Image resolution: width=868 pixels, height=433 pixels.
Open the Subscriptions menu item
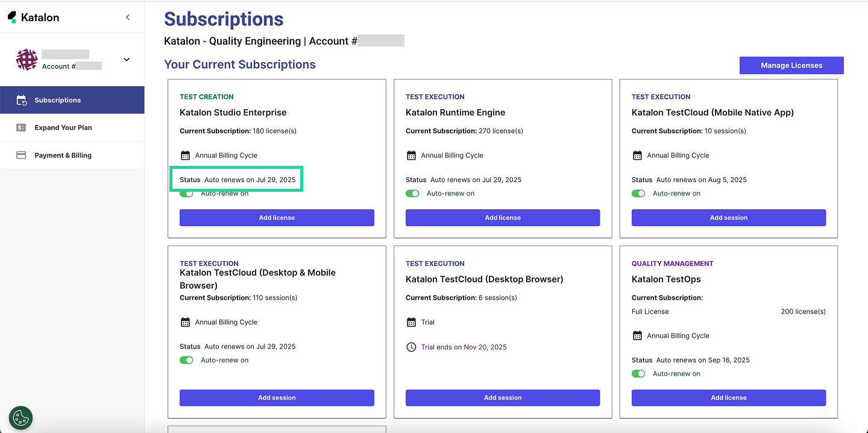pyautogui.click(x=57, y=100)
